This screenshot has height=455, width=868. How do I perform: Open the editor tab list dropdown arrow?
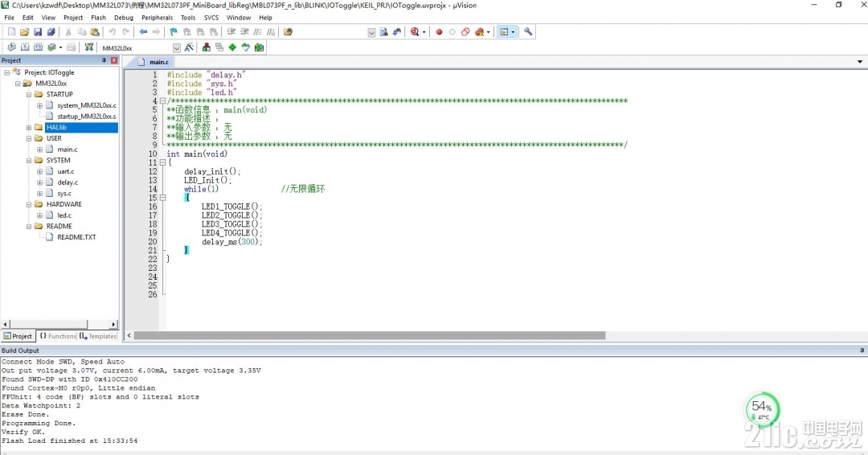point(860,62)
